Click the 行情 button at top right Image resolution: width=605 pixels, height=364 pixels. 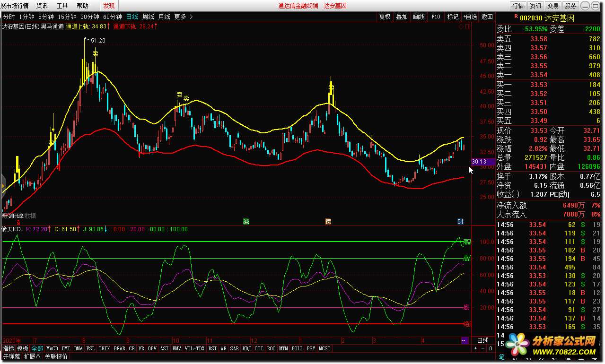click(518, 6)
